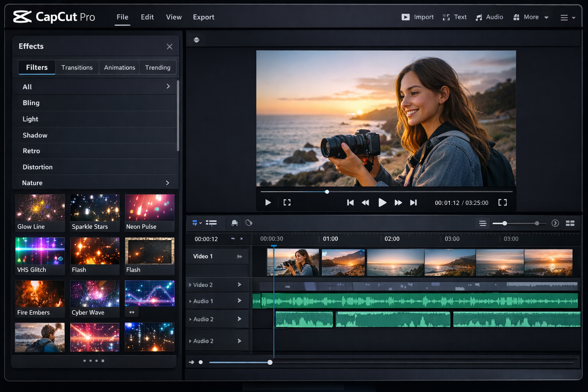
Task: Expand the Nature effects category
Action: pyautogui.click(x=167, y=183)
